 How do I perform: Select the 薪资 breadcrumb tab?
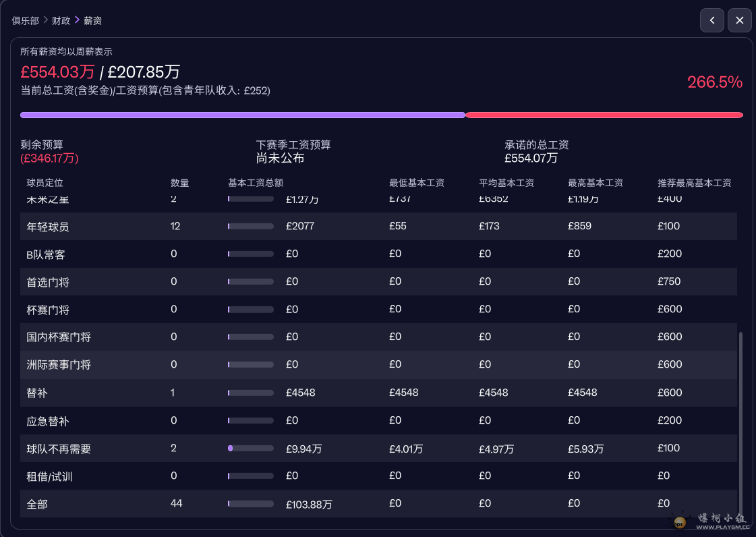point(91,20)
